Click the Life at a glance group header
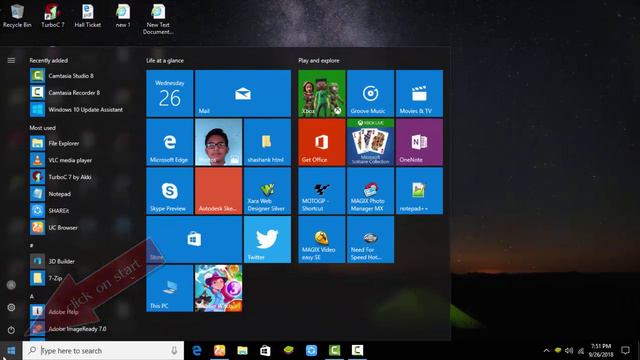Viewport: 640px width, 360px height. point(165,60)
